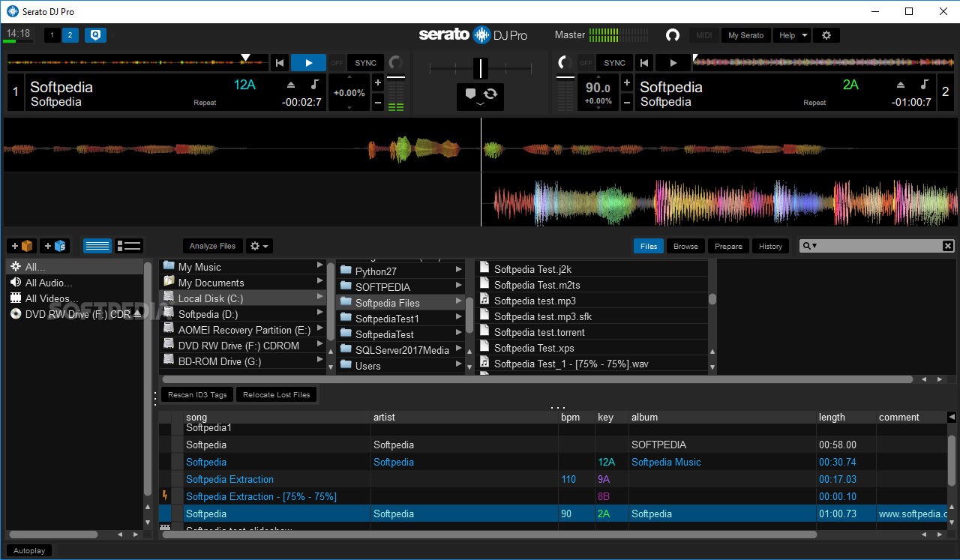Expand Softpedia Files folder arrow
This screenshot has width=960, height=560.
pyautogui.click(x=458, y=302)
